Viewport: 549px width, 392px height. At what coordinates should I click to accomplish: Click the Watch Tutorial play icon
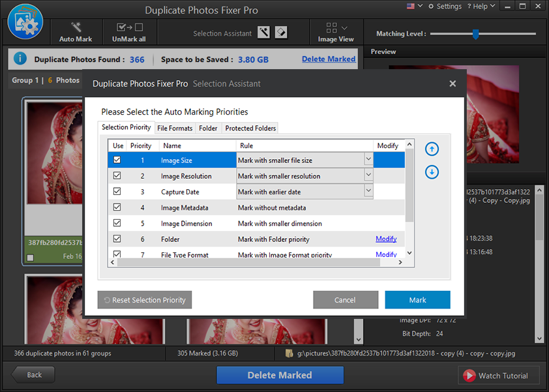[469, 376]
